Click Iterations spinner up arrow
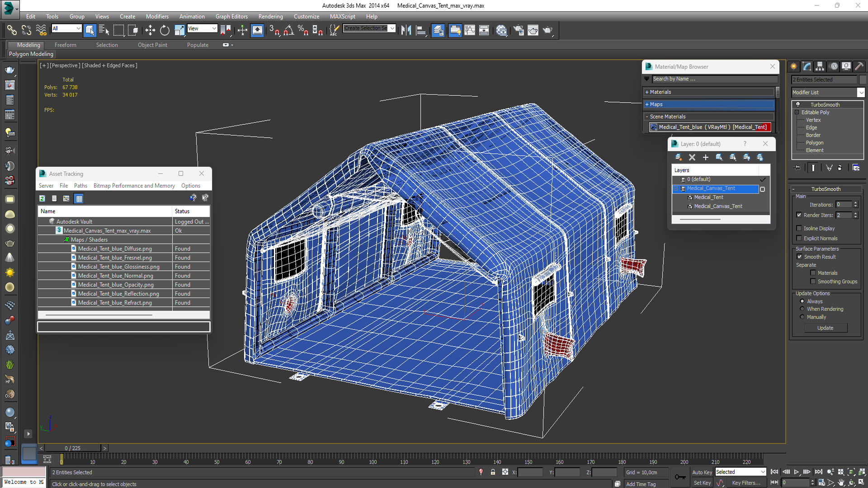Viewport: 868px width, 488px height. click(x=855, y=203)
